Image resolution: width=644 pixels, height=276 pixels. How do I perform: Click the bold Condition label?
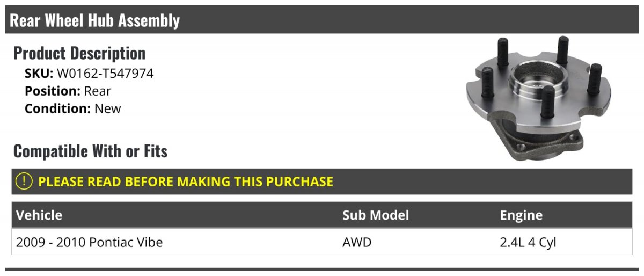[57, 108]
